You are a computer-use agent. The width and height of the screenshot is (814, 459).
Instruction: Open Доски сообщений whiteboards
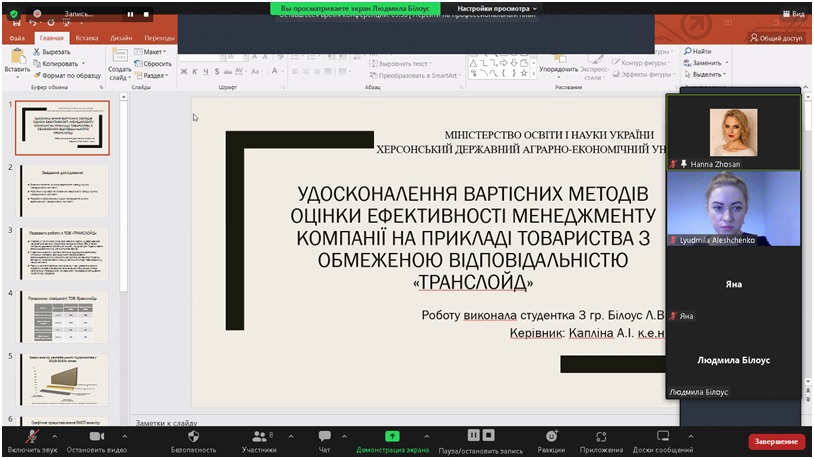point(663,441)
